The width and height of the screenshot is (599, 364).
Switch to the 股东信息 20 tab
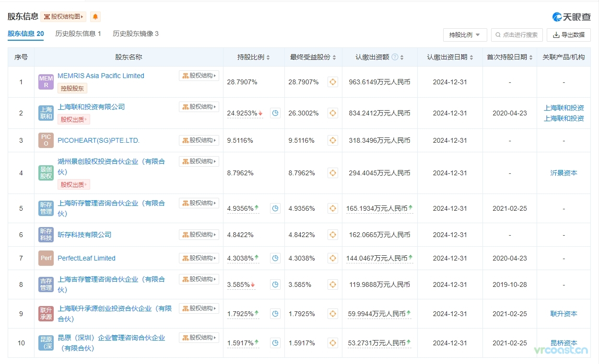pyautogui.click(x=26, y=34)
